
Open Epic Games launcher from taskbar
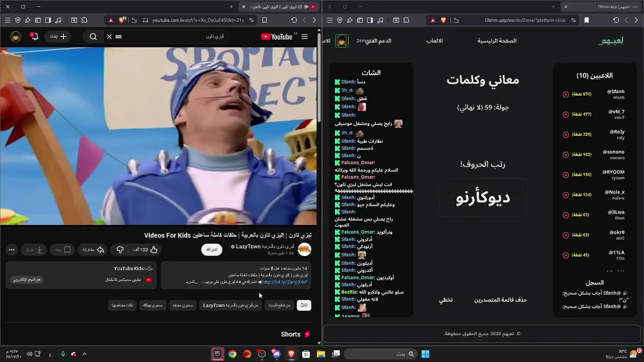217,354
